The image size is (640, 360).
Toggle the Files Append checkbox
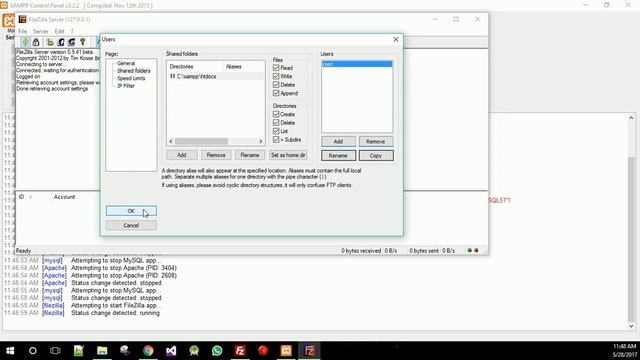tap(276, 93)
